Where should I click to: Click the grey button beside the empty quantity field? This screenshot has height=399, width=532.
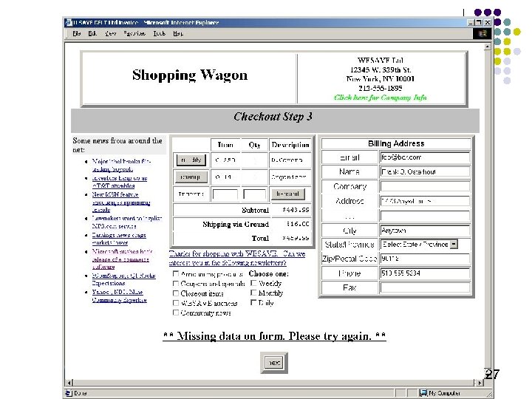pyautogui.click(x=287, y=194)
